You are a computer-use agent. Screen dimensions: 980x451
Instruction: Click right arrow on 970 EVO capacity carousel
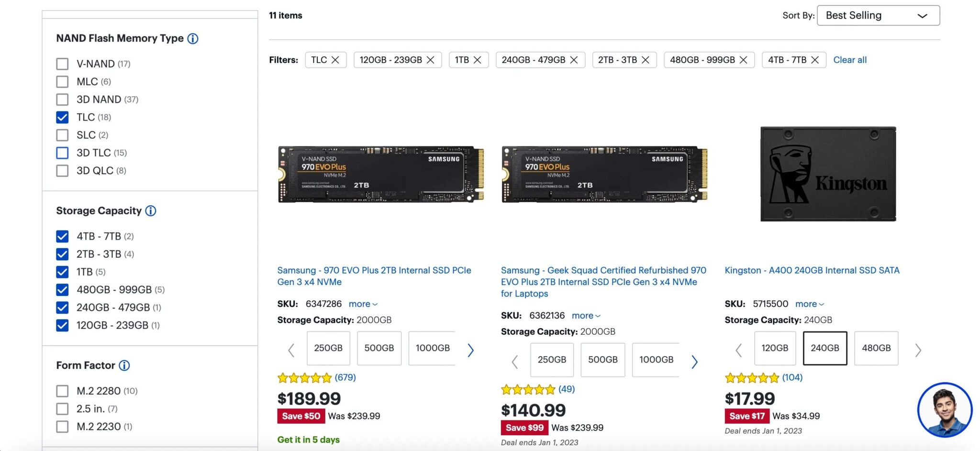click(470, 350)
